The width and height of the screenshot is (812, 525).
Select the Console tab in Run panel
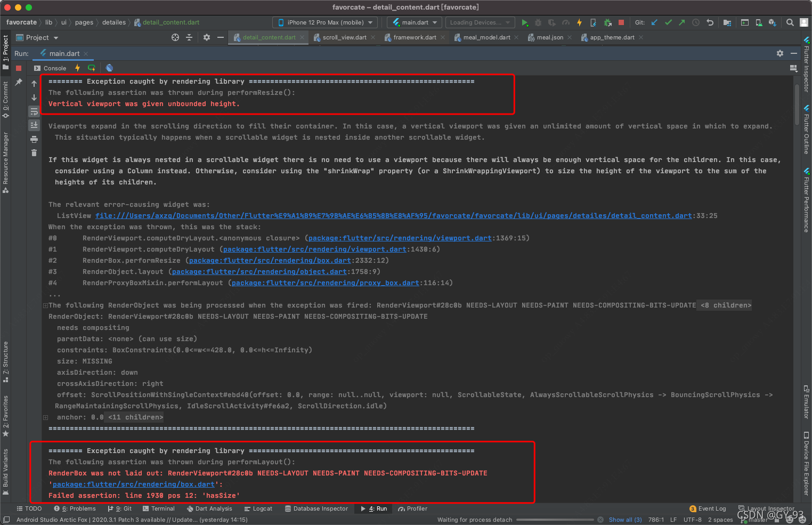point(50,68)
